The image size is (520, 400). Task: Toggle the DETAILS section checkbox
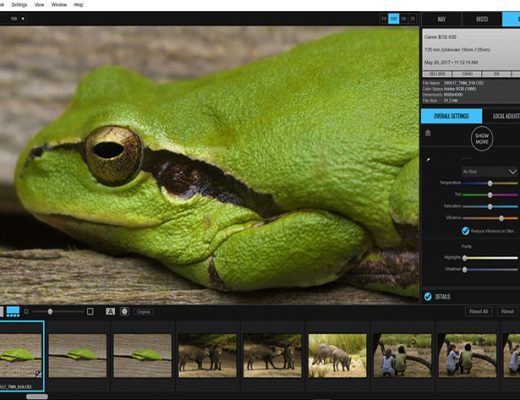coord(428,297)
